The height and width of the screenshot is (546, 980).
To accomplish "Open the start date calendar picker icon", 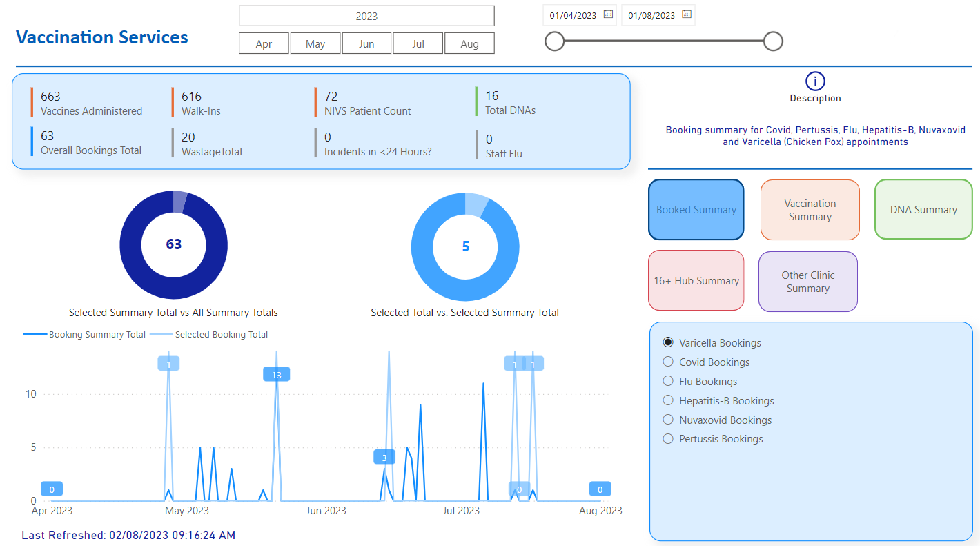I will click(x=608, y=14).
